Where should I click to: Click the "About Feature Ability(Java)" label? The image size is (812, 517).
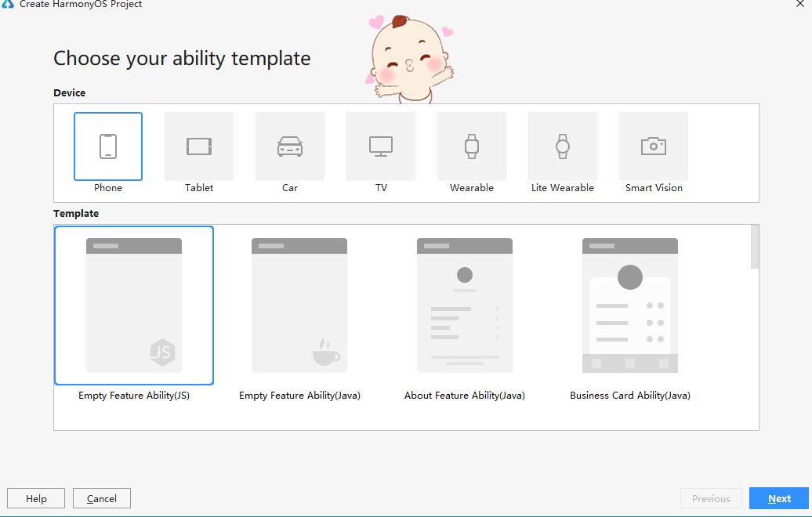point(465,396)
